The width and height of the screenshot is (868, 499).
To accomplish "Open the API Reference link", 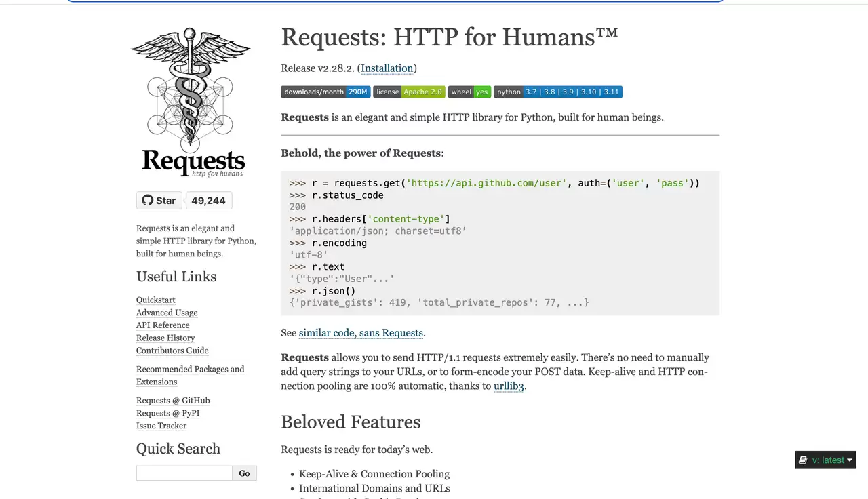I will point(163,325).
